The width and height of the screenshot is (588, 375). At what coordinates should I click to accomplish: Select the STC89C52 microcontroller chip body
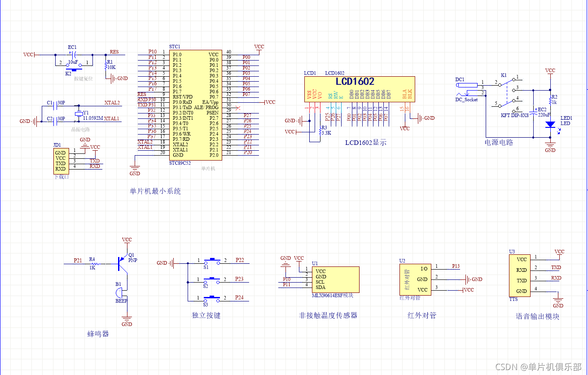point(195,105)
